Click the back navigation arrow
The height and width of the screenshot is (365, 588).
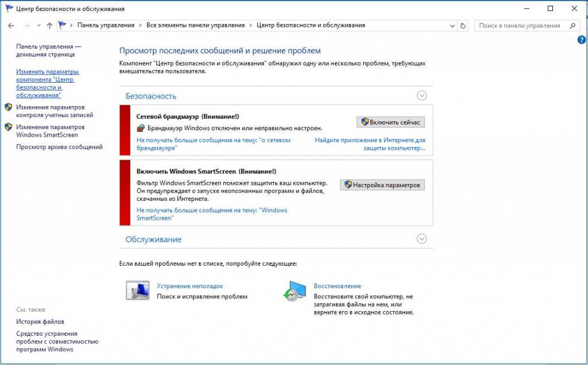pyautogui.click(x=11, y=25)
